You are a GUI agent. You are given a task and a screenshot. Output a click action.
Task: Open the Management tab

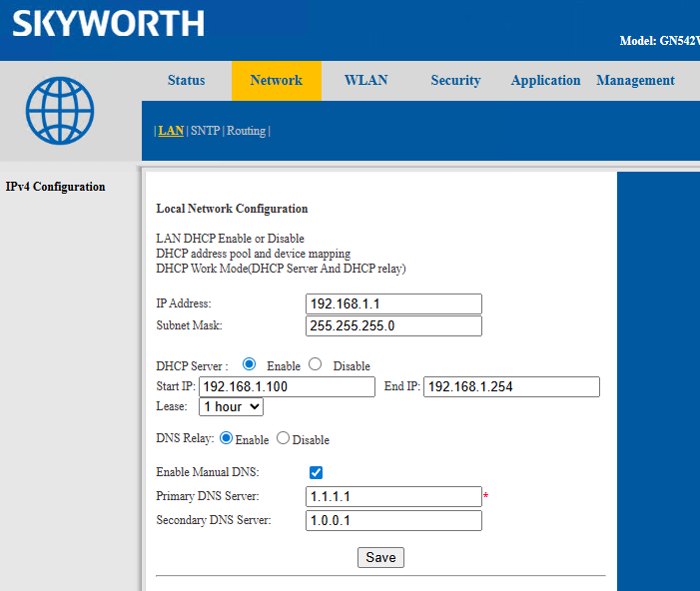[635, 81]
